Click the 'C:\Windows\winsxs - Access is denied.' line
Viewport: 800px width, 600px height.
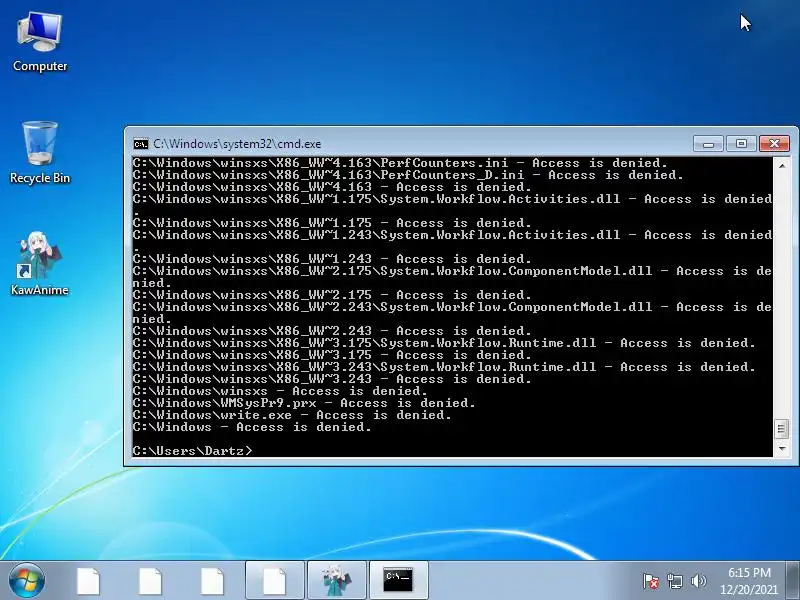tap(280, 391)
